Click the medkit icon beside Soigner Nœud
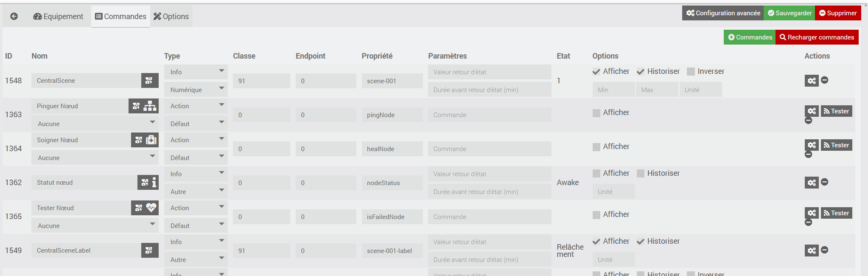This screenshot has height=276, width=868. (x=151, y=140)
